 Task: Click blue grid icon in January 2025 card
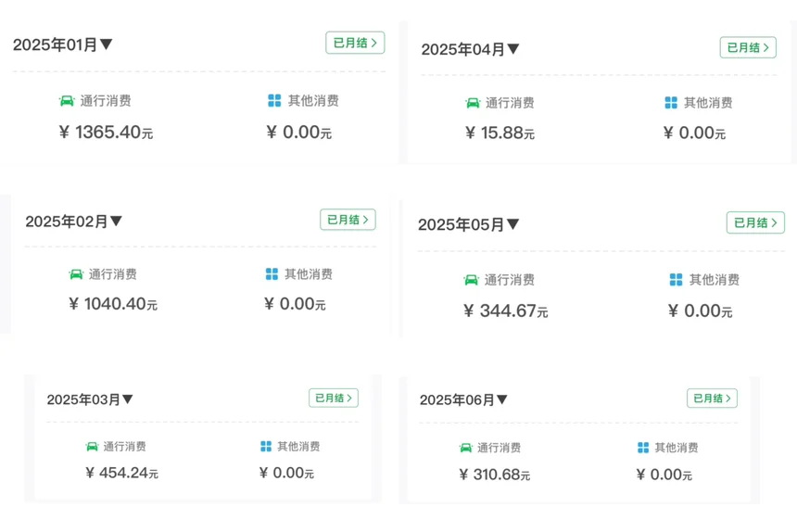(274, 101)
